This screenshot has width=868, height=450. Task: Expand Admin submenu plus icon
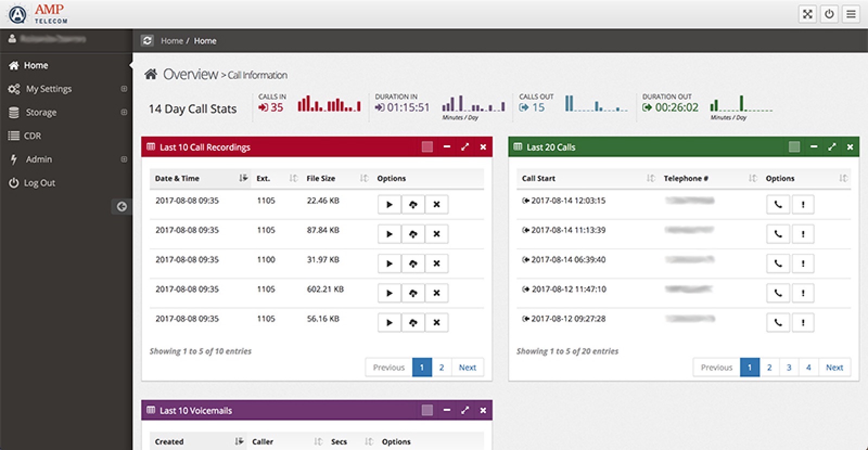click(124, 159)
